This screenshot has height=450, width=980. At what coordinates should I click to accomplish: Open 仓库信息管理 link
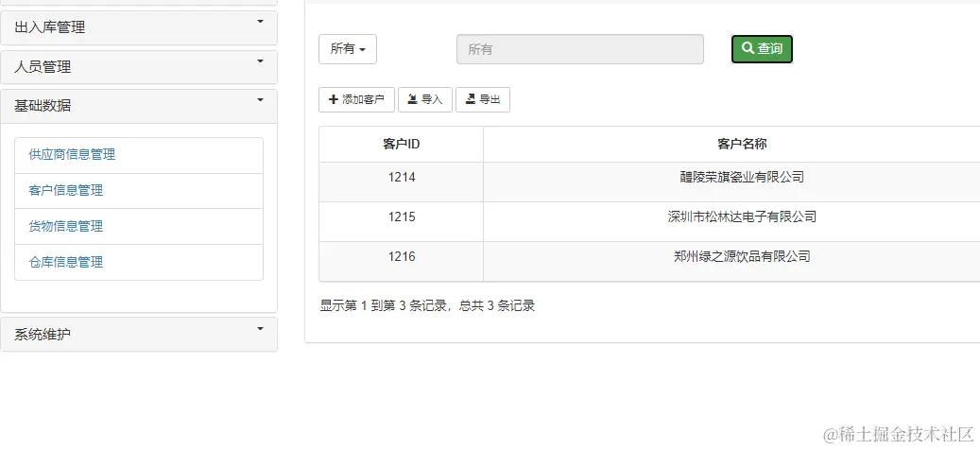tap(65, 263)
